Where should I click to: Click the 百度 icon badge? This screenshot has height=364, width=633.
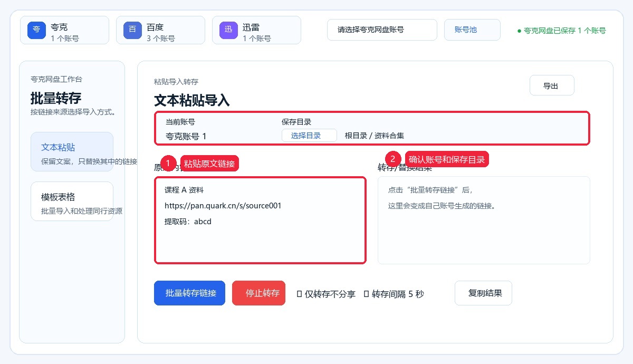(x=132, y=30)
